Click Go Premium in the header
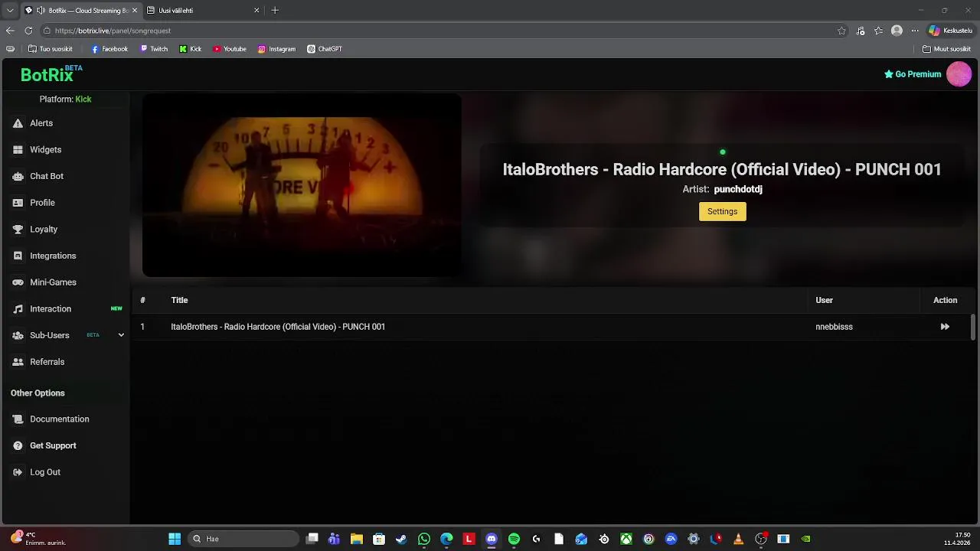This screenshot has width=980, height=551. tap(913, 74)
